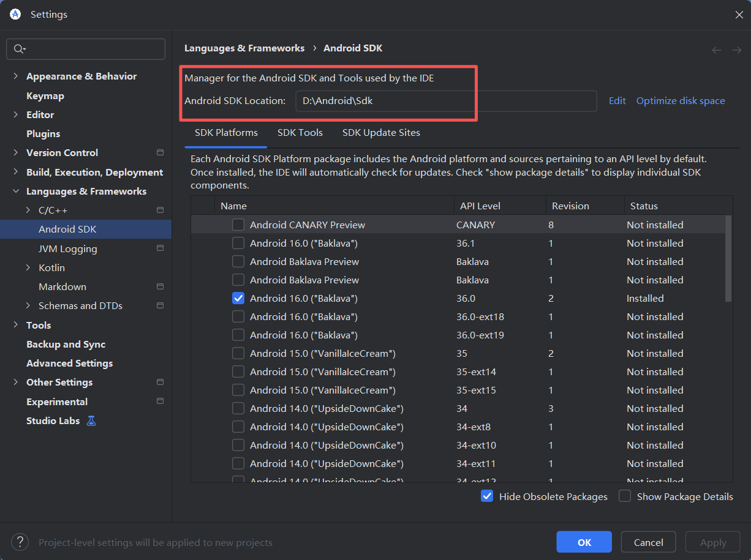This screenshot has height=560, width=751.
Task: Check Android 16.0 36.0-ext18 checkbox
Action: tap(238, 316)
